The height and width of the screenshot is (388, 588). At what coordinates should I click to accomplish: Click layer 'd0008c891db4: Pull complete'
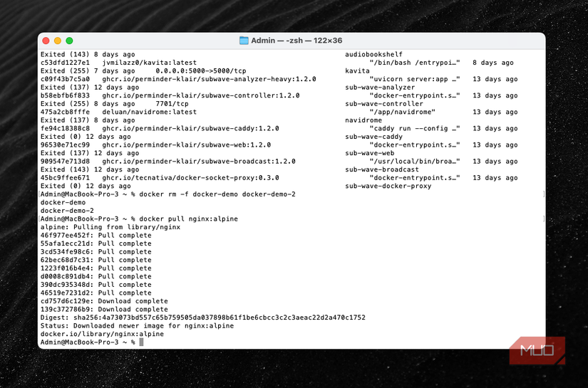click(96, 277)
